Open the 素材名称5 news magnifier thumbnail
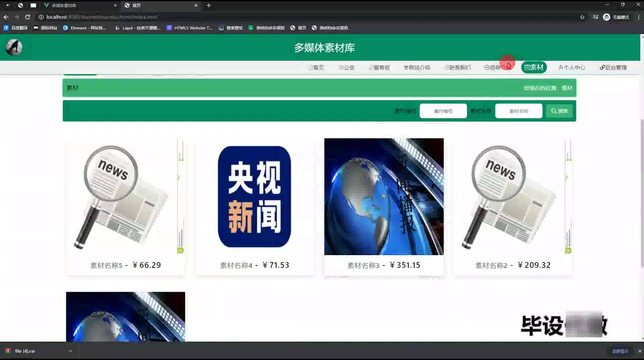 [125, 196]
